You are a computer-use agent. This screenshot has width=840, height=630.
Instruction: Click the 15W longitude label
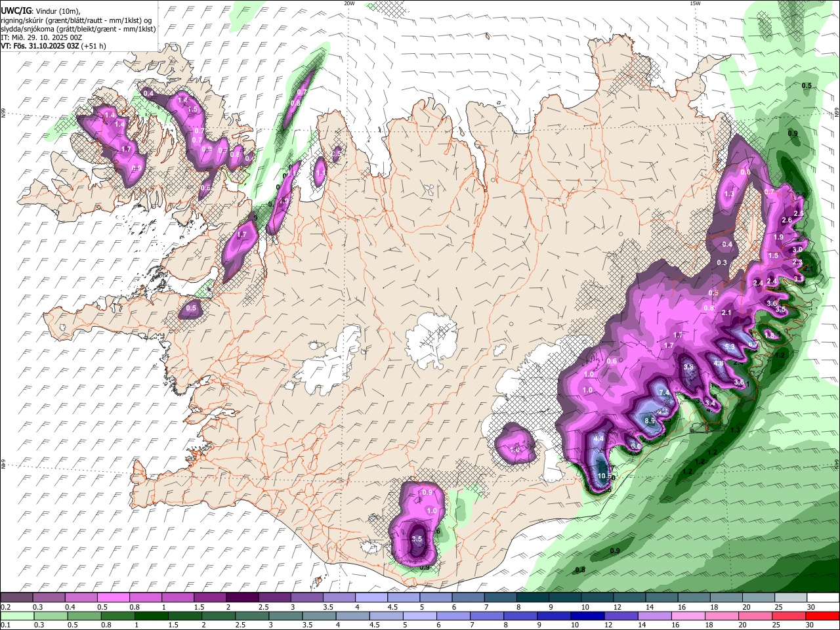(695, 3)
